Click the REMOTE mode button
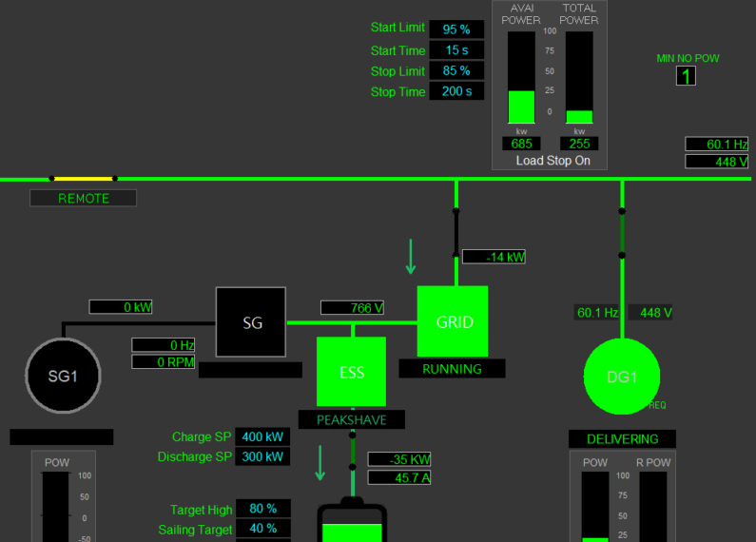The image size is (756, 542). click(84, 198)
